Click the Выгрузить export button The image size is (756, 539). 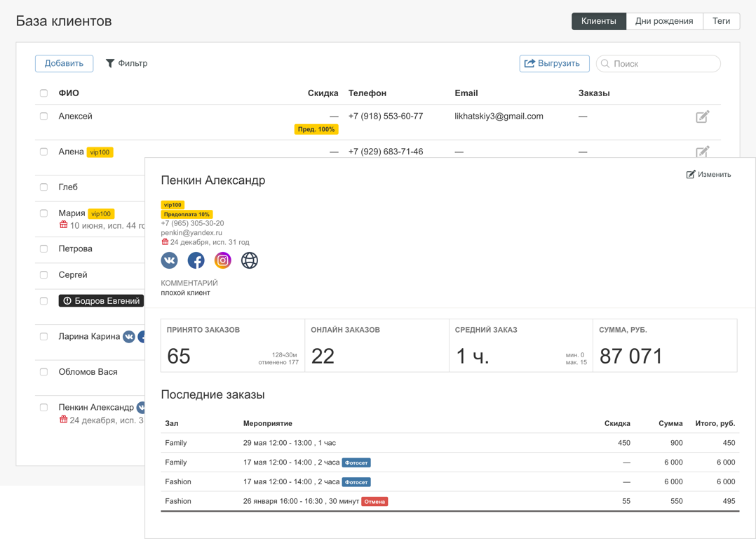(554, 63)
